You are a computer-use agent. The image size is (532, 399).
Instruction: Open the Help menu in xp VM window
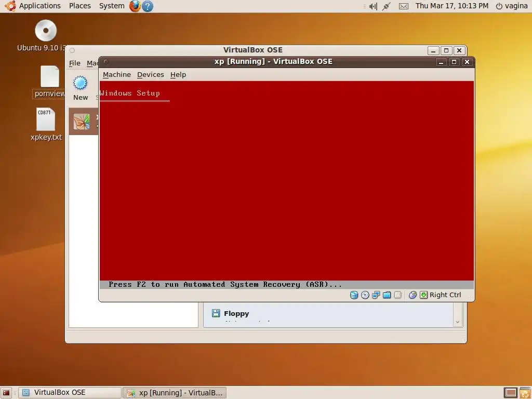pos(178,75)
